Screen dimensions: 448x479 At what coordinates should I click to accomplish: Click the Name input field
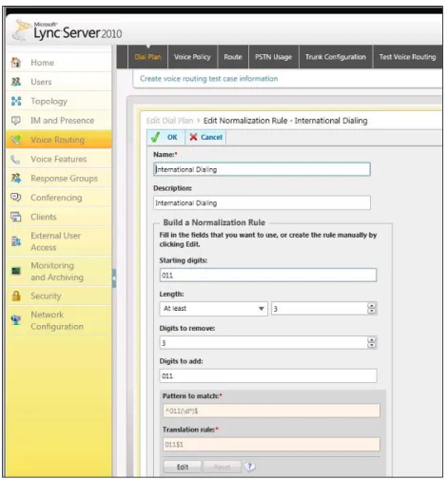(262, 169)
